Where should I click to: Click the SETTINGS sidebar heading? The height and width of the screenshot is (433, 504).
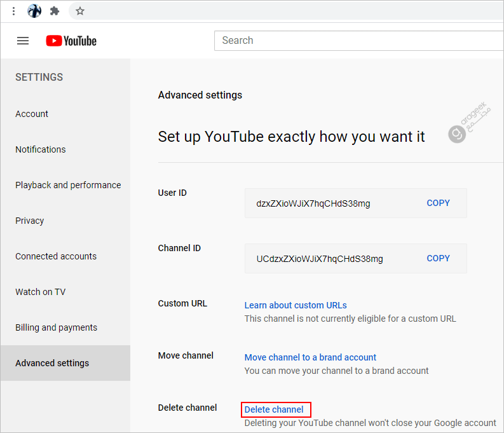(x=39, y=77)
